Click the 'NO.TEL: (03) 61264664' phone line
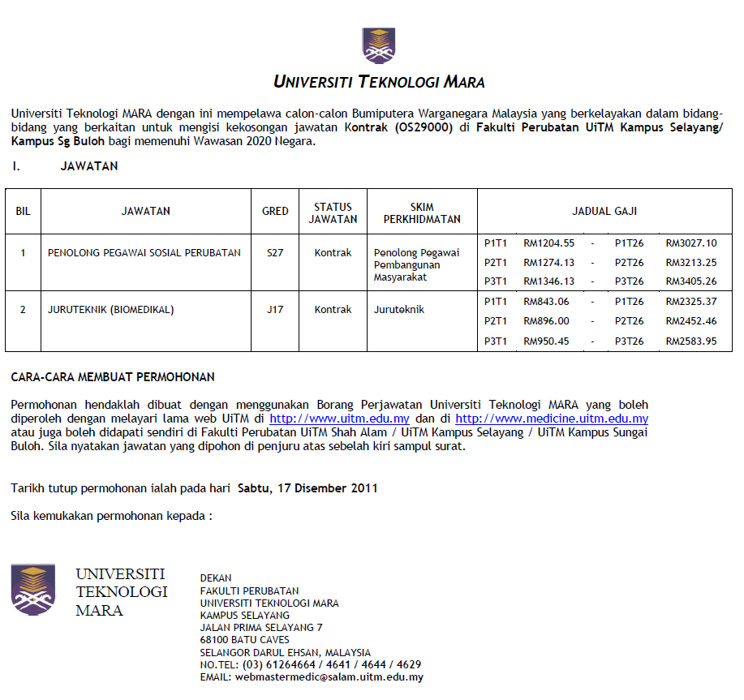This screenshot has width=744, height=700. [310, 665]
